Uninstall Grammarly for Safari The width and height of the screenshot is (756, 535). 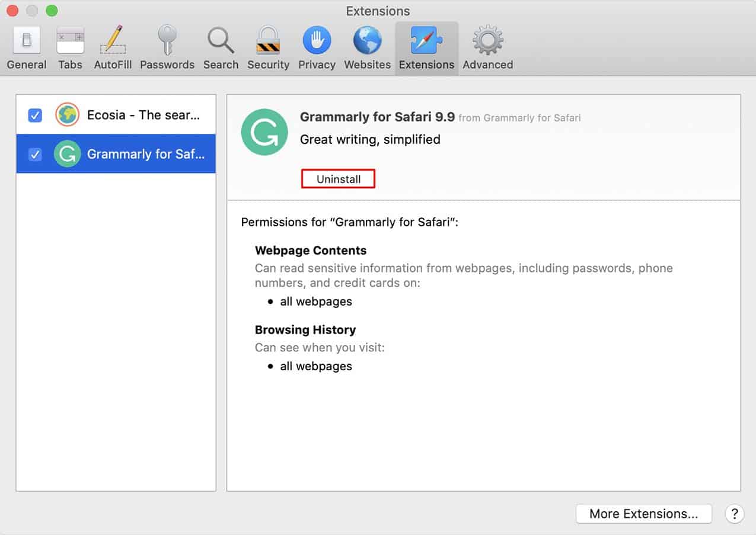pyautogui.click(x=339, y=179)
